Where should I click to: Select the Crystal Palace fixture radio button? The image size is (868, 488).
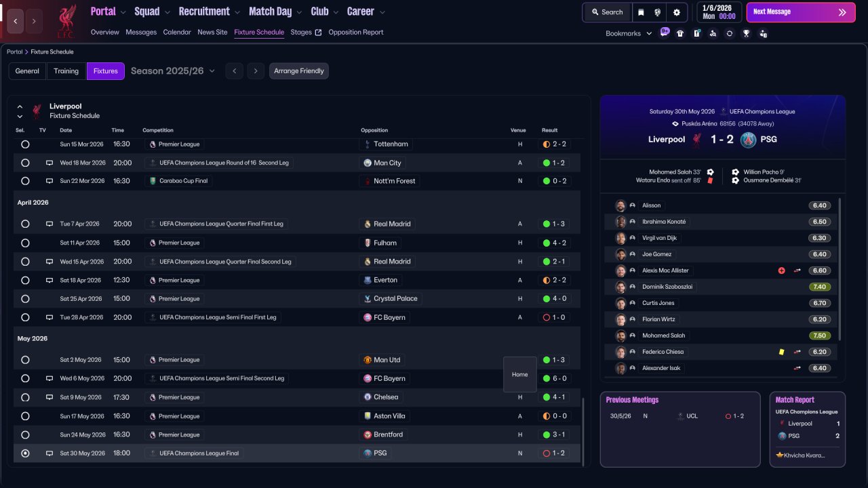(x=25, y=298)
